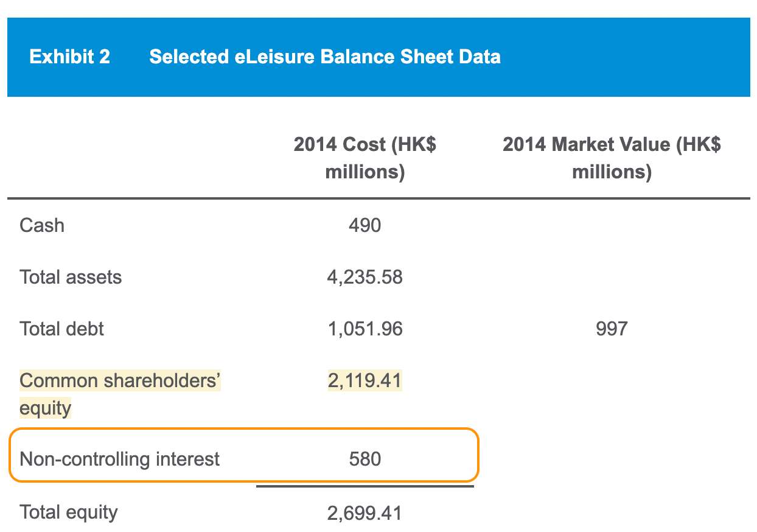Click the subtotal rule above Total equity value
This screenshot has width=757, height=532.
pyautogui.click(x=365, y=486)
